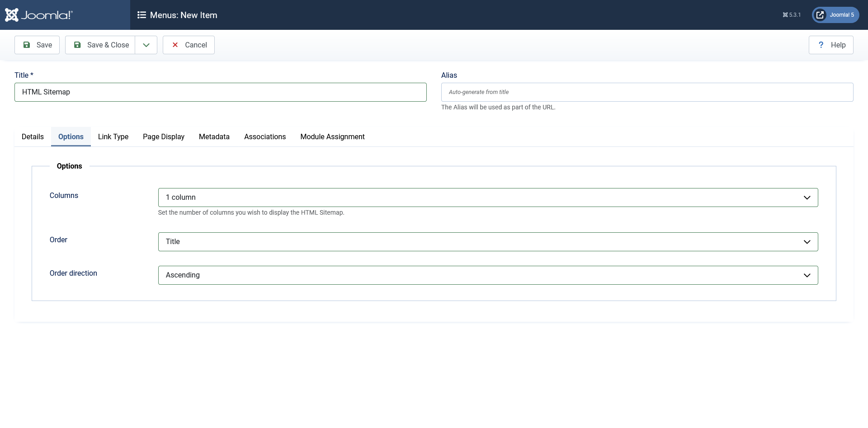Open the Order dropdown set to Title
Image resolution: width=868 pixels, height=428 pixels.
point(488,242)
